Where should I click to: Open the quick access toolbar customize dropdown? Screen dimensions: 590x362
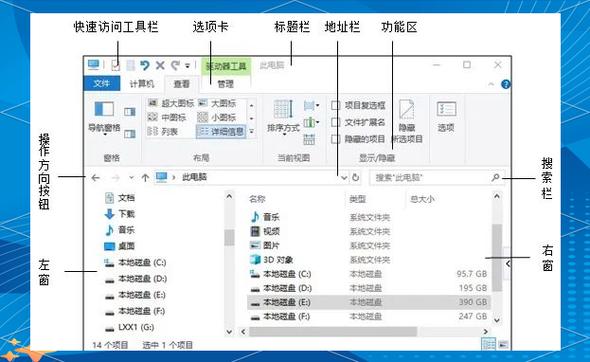click(x=187, y=66)
